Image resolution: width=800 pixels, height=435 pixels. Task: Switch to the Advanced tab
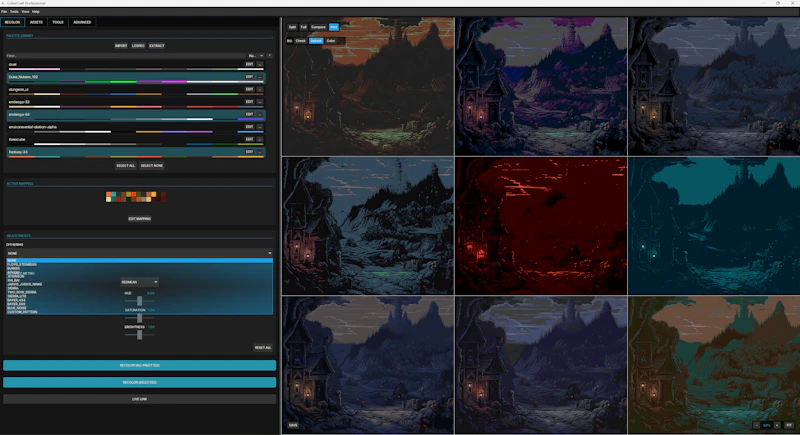tap(82, 22)
